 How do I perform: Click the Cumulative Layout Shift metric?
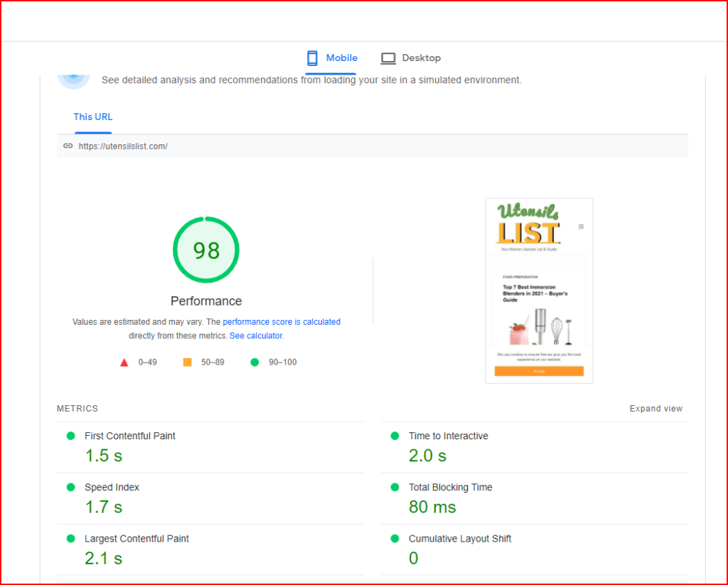pos(459,539)
